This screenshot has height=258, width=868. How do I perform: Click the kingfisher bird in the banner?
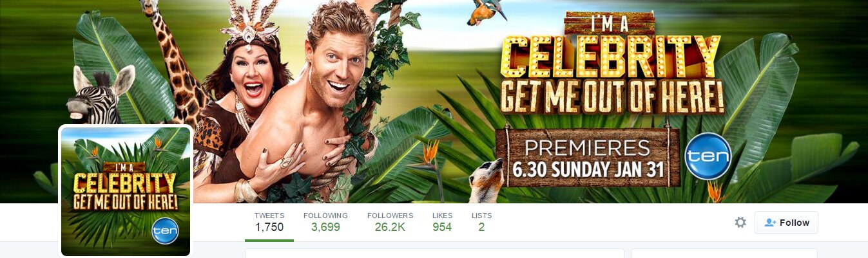point(487,12)
